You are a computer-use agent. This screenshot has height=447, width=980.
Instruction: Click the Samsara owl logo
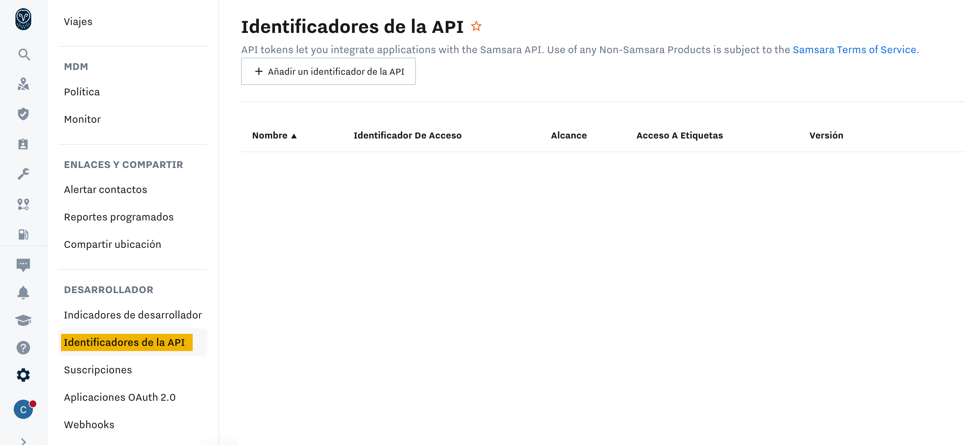24,19
